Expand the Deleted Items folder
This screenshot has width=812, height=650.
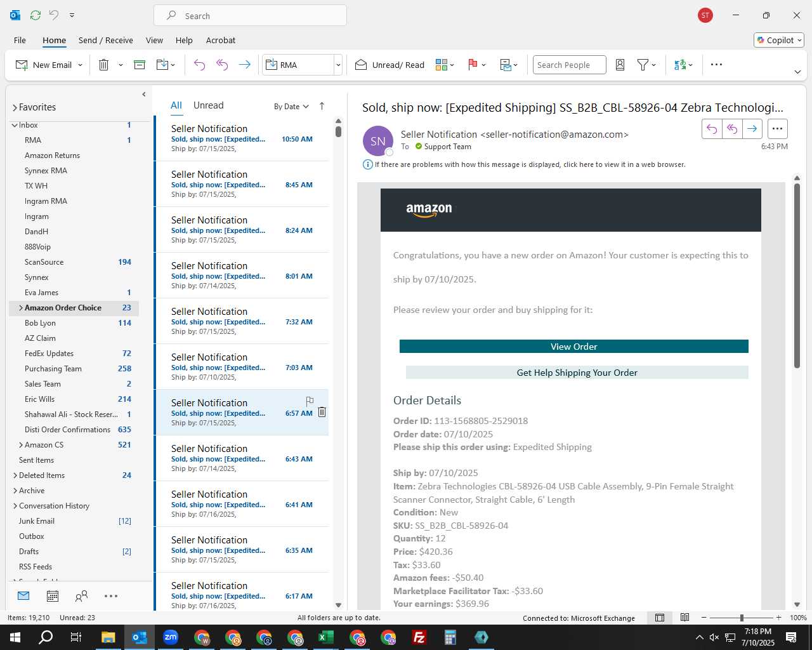(x=15, y=475)
